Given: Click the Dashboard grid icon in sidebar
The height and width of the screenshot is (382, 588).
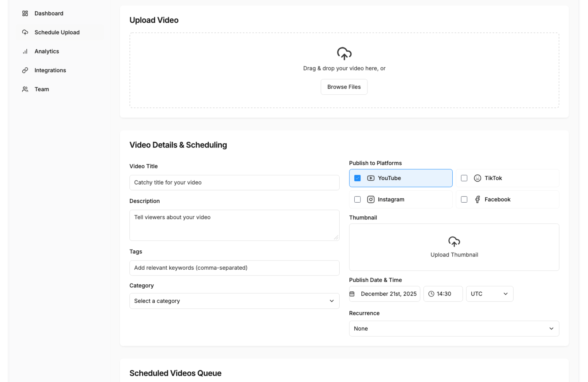Looking at the screenshot, I should coord(25,13).
